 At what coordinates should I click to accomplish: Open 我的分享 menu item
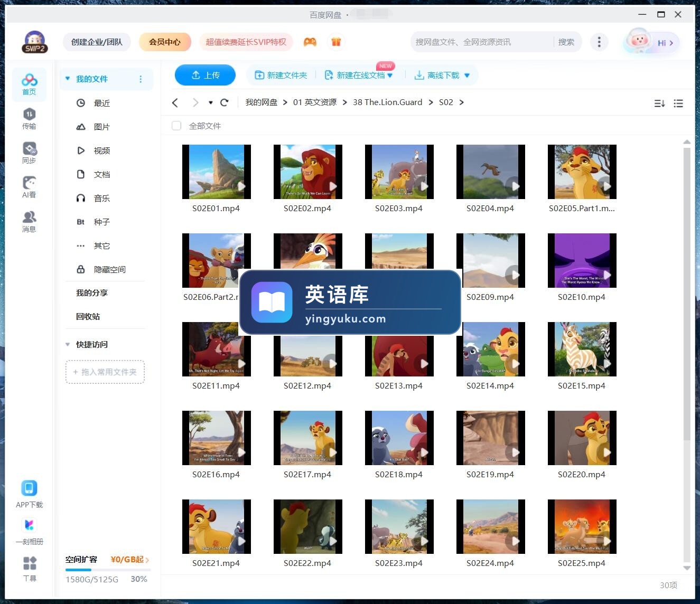click(x=91, y=292)
